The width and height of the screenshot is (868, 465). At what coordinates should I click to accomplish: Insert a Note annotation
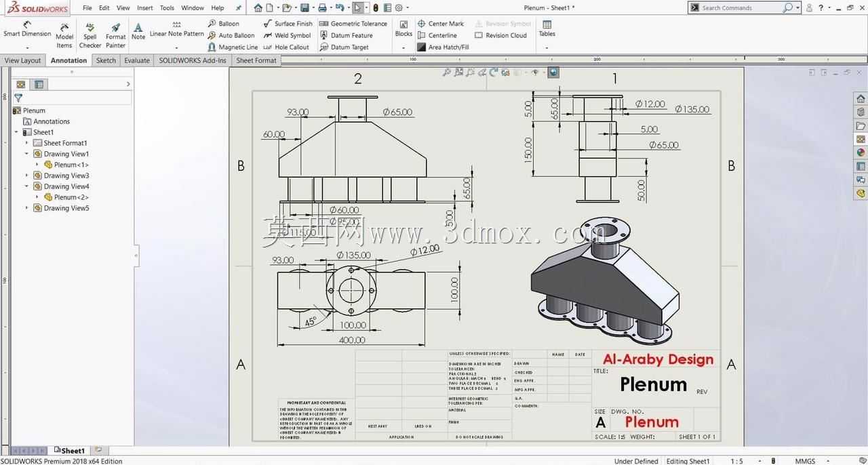pyautogui.click(x=138, y=32)
